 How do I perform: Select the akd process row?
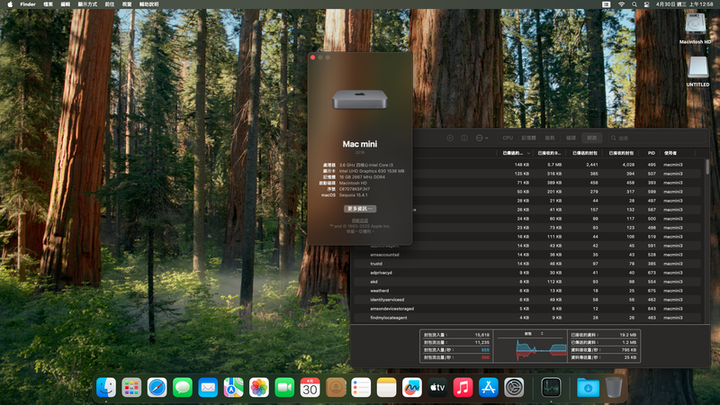coord(527,281)
